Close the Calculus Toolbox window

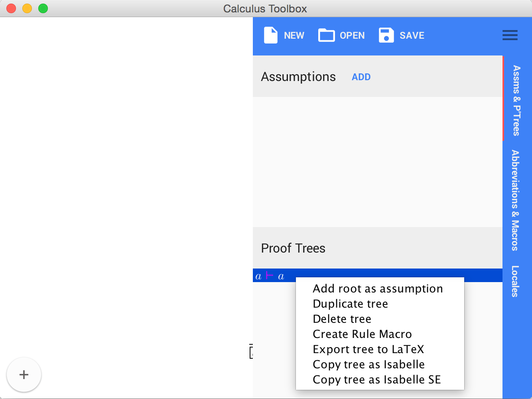[11, 8]
